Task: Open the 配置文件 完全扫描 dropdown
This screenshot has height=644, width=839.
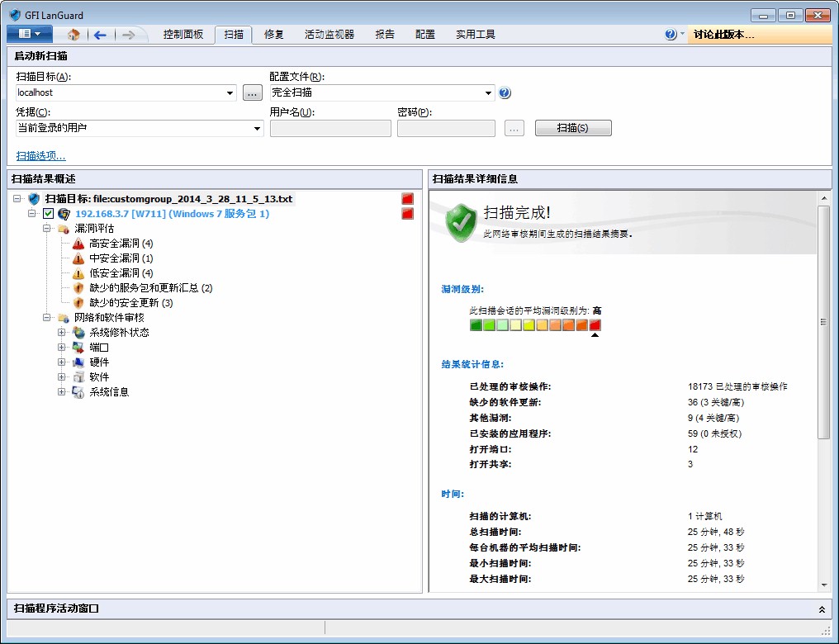Action: point(488,93)
